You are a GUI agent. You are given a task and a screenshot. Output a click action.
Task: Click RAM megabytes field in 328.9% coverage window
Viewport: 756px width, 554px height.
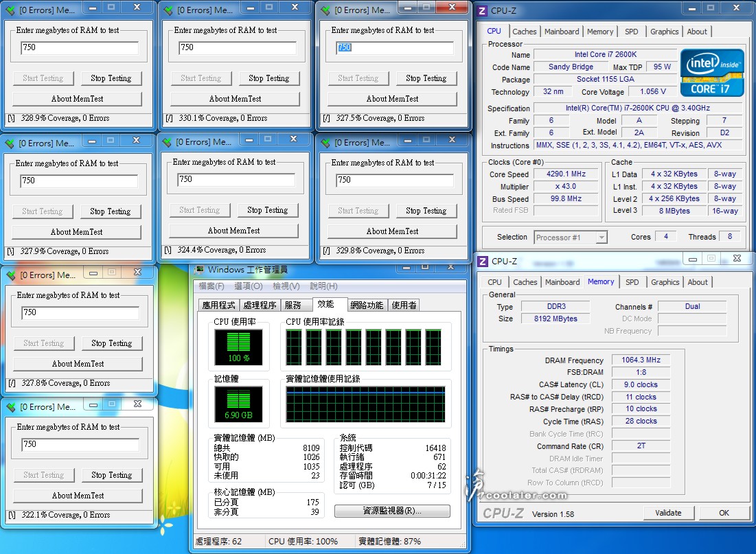pos(80,47)
